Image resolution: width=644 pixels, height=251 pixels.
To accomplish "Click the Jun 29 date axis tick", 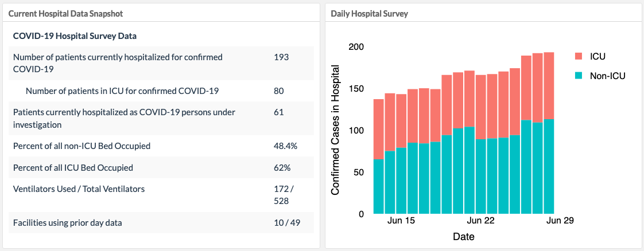I will click(x=560, y=221).
